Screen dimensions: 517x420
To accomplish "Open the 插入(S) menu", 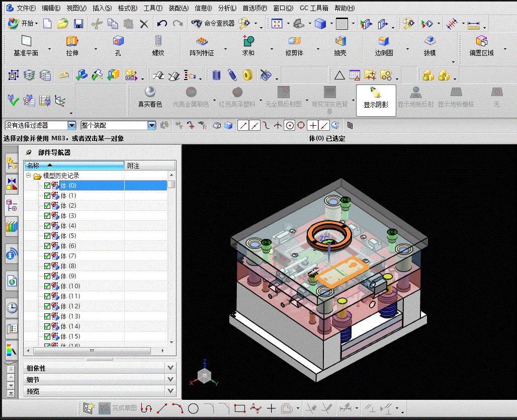I will [102, 8].
